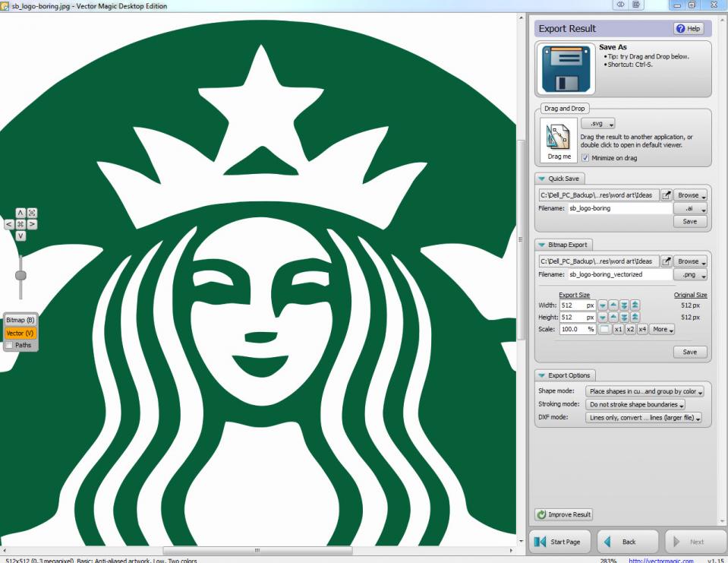Increase export Height with the double up arrow

coord(635,318)
